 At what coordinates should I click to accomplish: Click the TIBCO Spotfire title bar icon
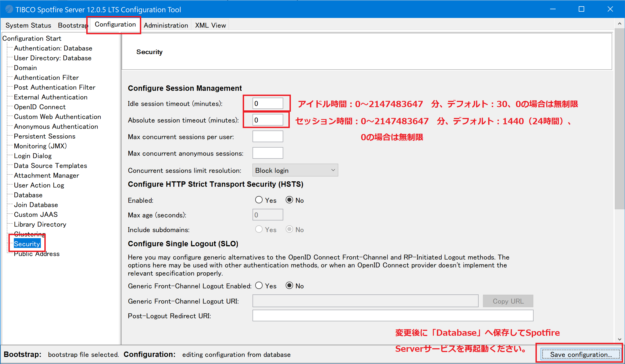click(9, 9)
